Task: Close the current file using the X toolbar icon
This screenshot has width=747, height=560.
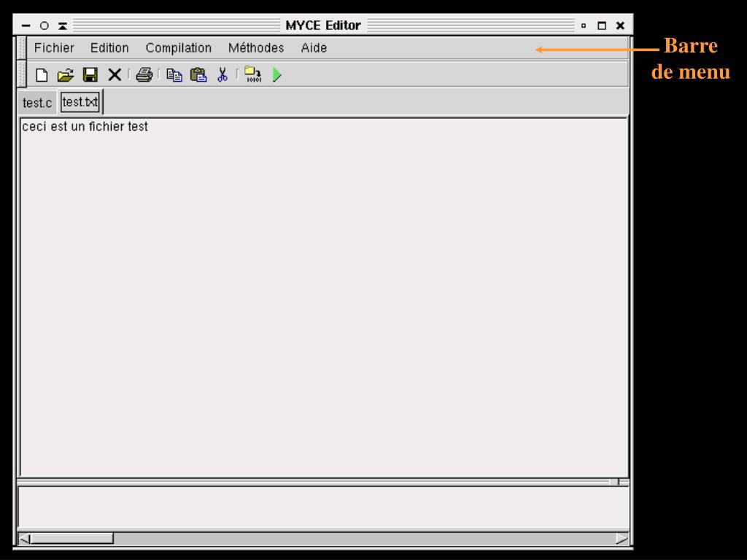Action: click(115, 75)
